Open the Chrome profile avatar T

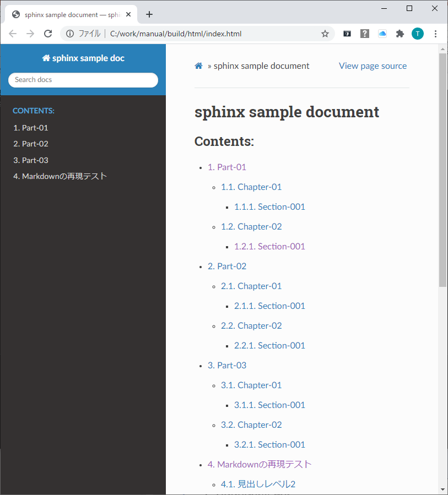click(418, 34)
